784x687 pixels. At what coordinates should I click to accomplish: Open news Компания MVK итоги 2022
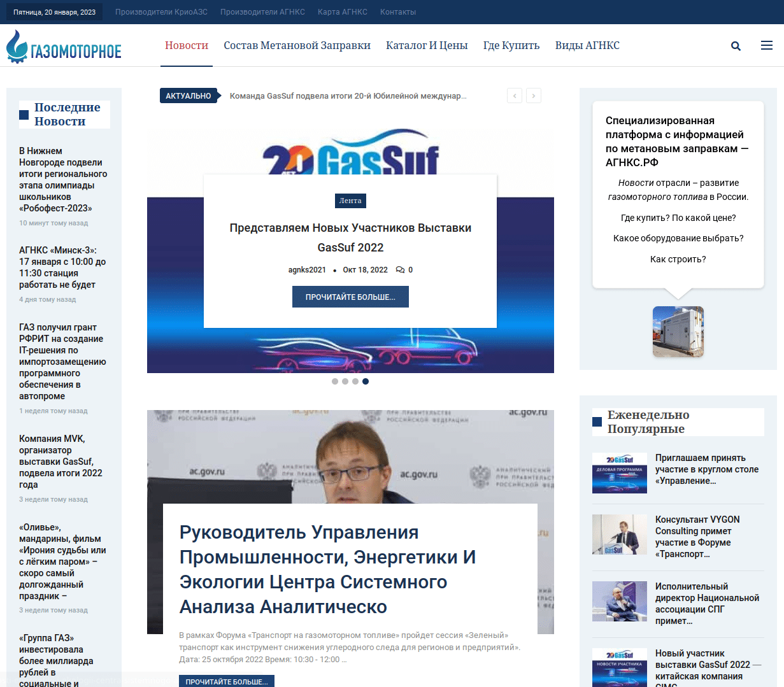click(61, 462)
